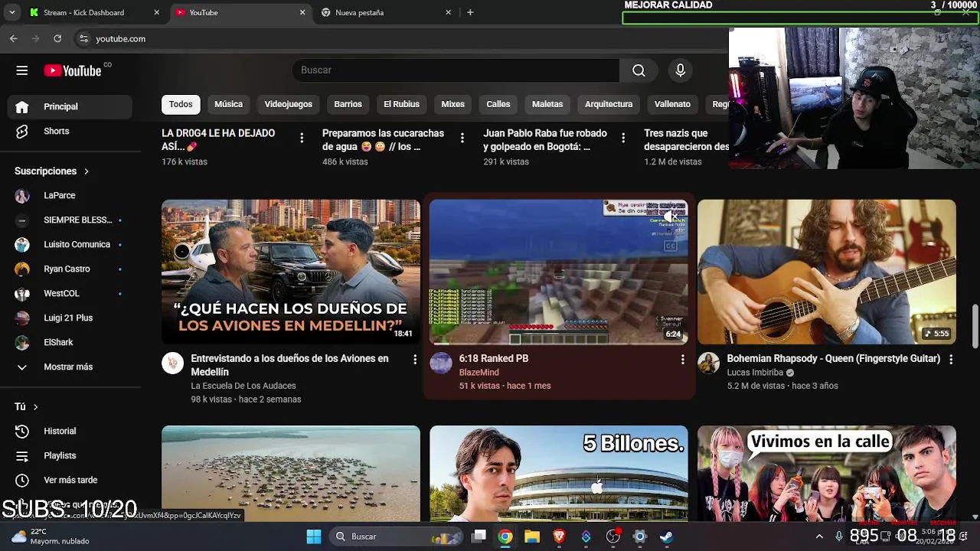The image size is (980, 551).
Task: Open a new browser tab
Action: tap(470, 12)
